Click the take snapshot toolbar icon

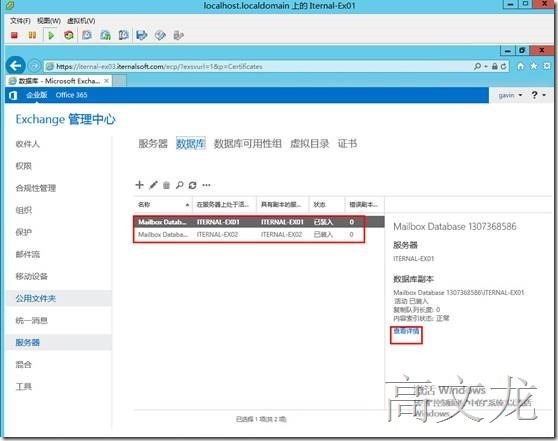87,35
